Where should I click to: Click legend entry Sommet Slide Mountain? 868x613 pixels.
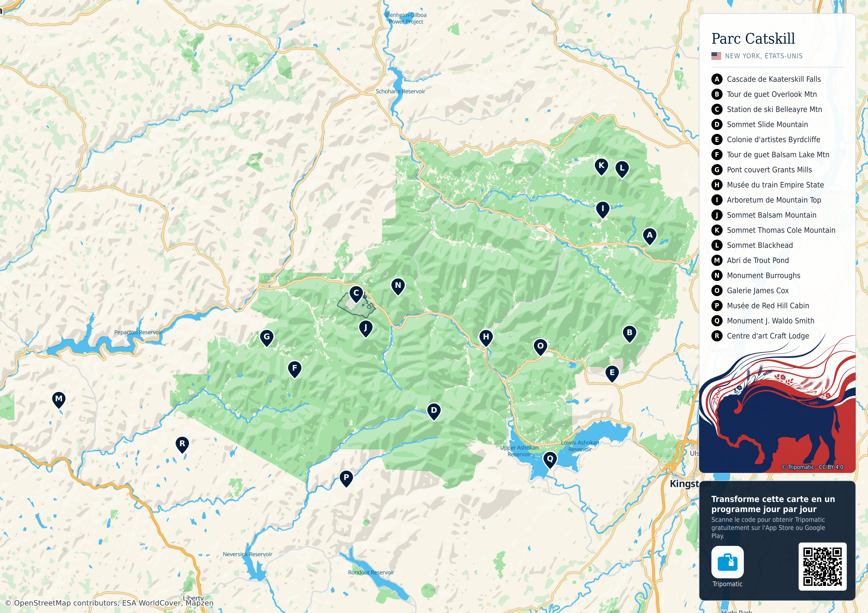pyautogui.click(x=759, y=124)
